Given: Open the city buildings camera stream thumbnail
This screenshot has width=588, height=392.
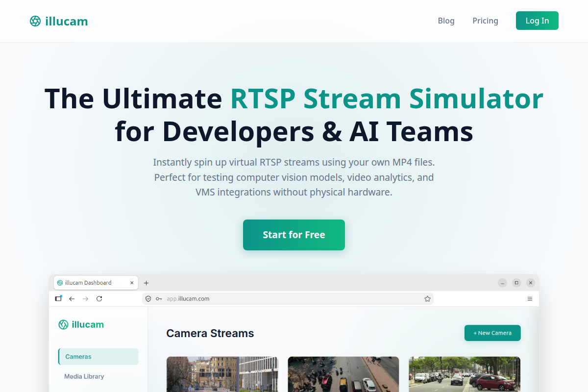Looking at the screenshot, I should 222,374.
